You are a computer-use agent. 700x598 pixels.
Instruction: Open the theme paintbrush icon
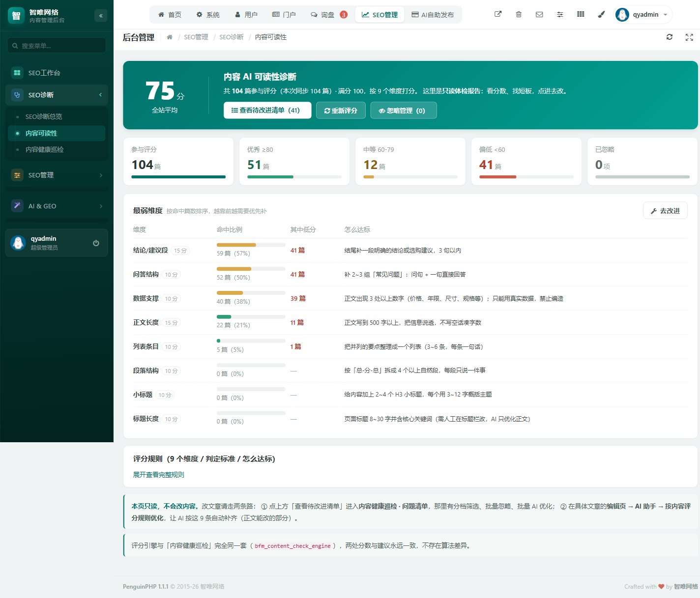click(601, 14)
